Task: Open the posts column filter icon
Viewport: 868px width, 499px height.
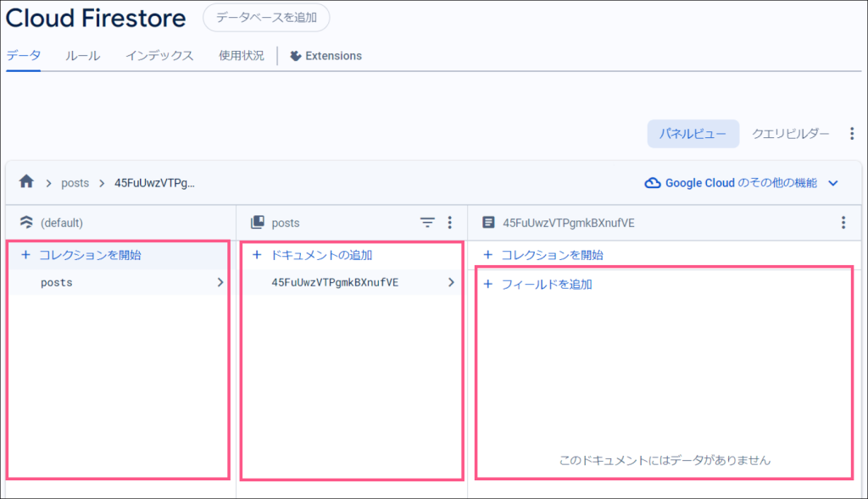Action: coord(427,223)
